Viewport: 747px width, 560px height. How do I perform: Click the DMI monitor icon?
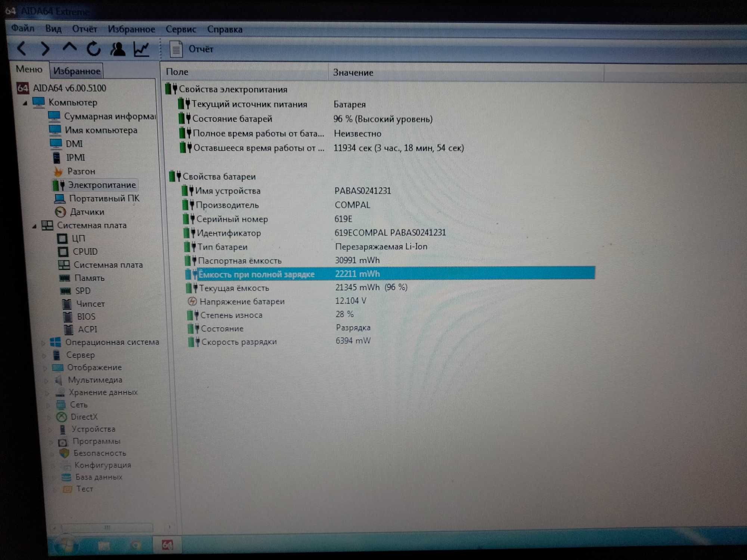pyautogui.click(x=56, y=144)
